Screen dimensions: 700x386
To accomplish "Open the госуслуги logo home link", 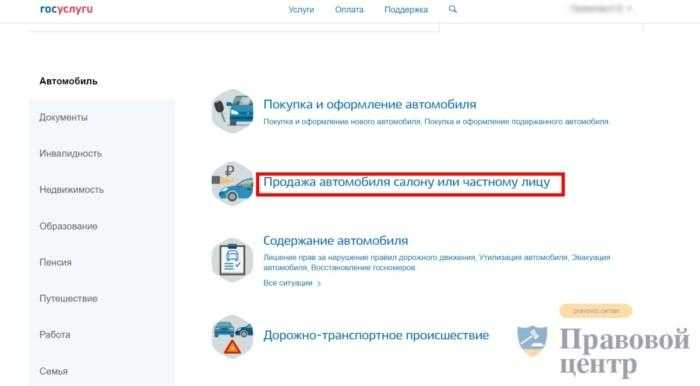I will (67, 9).
